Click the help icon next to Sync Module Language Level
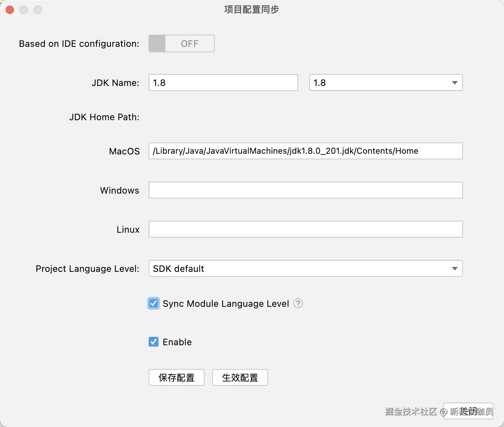504x427 pixels. tap(298, 303)
